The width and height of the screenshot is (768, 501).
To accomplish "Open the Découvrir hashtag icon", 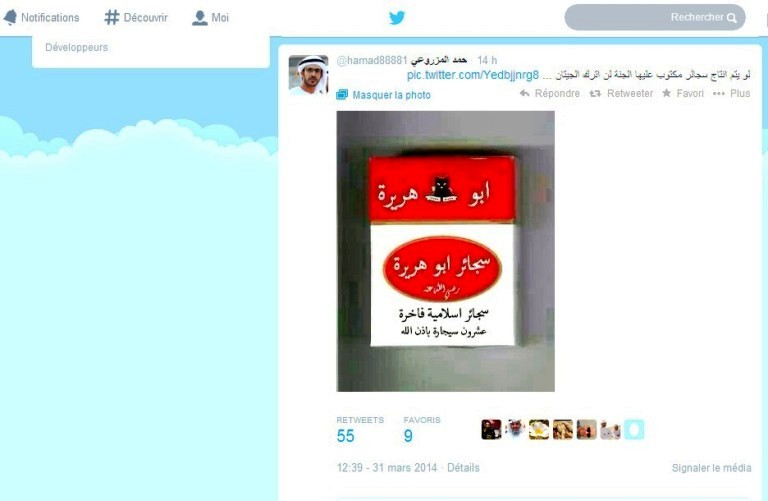I will (x=112, y=18).
